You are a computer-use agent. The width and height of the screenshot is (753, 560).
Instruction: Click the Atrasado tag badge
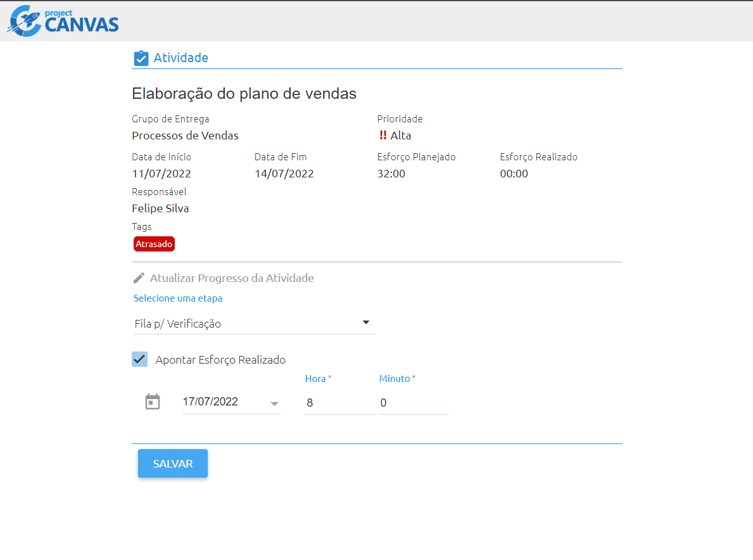point(154,244)
